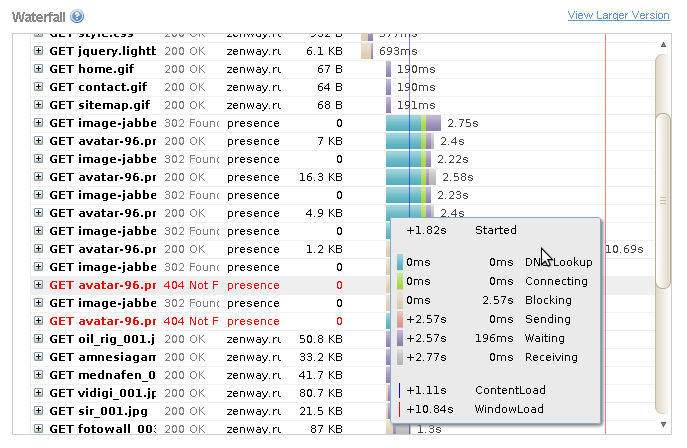
Task: Expand the GET fotowall_00 request
Action: tap(39, 428)
